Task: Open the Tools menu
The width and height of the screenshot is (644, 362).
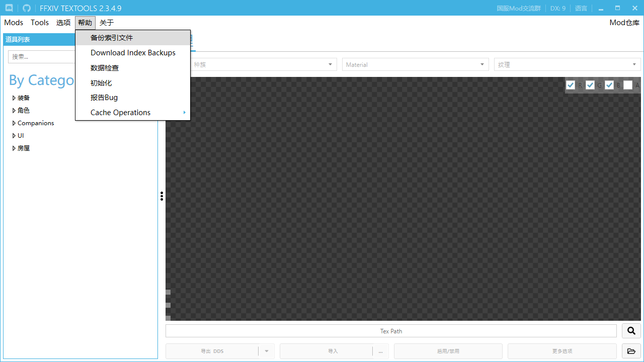Action: pyautogui.click(x=40, y=23)
